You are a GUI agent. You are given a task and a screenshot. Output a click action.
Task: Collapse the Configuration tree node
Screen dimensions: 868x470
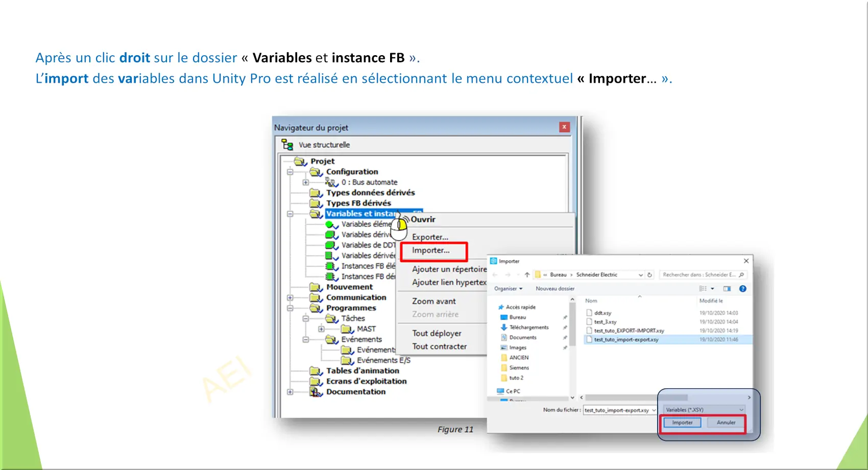tap(290, 172)
